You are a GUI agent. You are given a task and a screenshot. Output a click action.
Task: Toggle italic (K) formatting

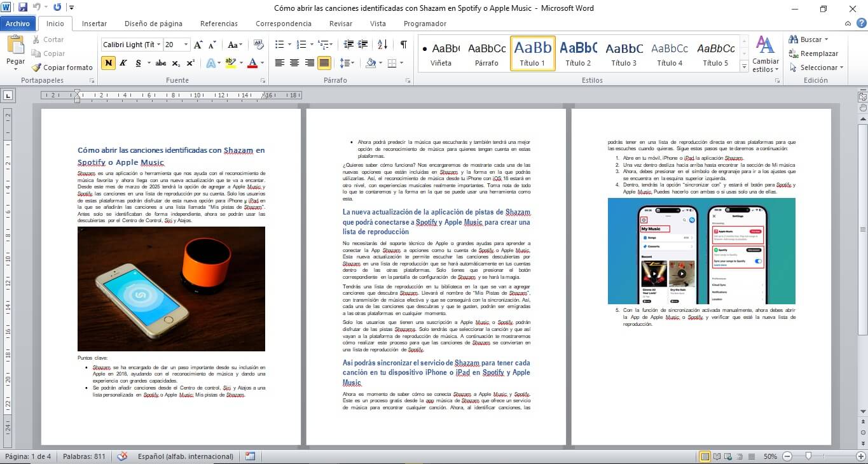pos(123,63)
